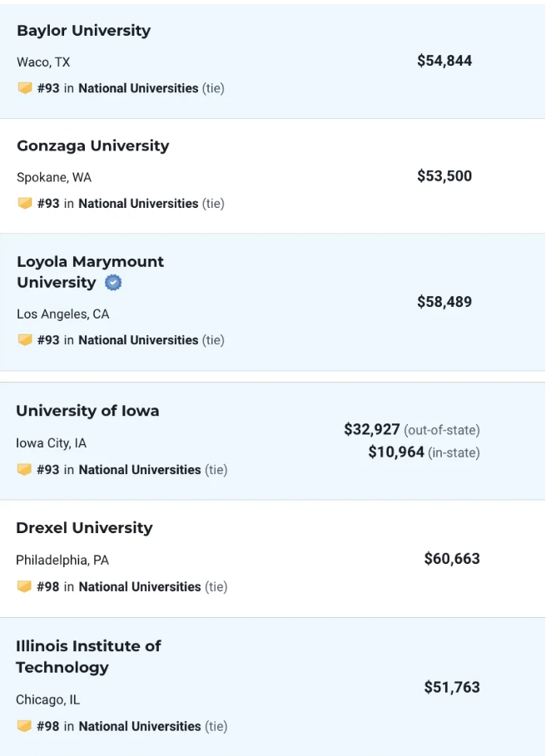Click National Universities link under Drexel
The image size is (546, 756).
click(x=140, y=587)
